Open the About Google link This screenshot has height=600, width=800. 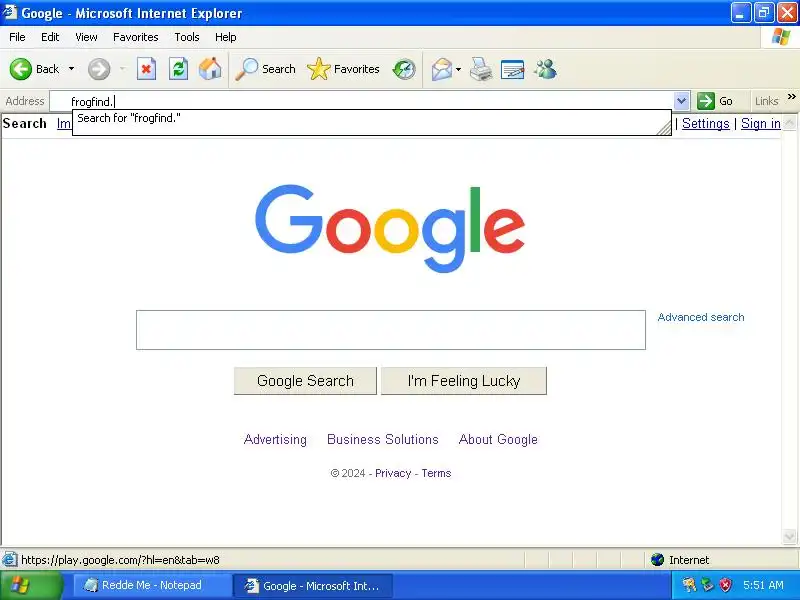pos(498,439)
